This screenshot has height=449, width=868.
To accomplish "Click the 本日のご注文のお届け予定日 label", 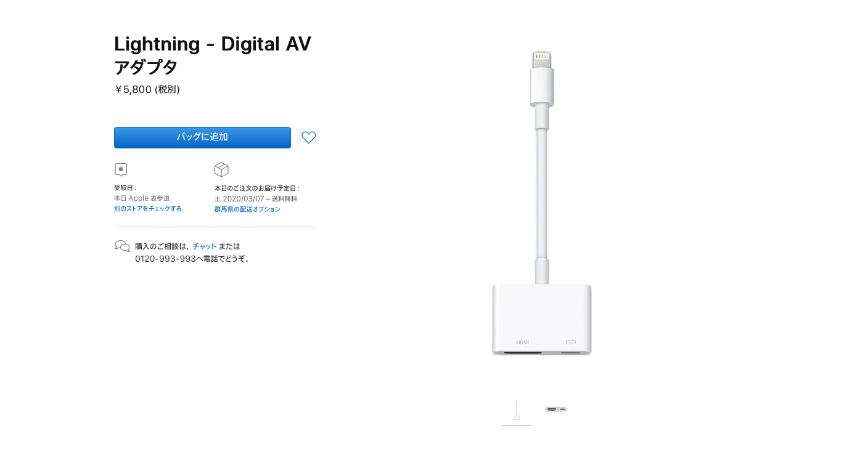I will [257, 188].
